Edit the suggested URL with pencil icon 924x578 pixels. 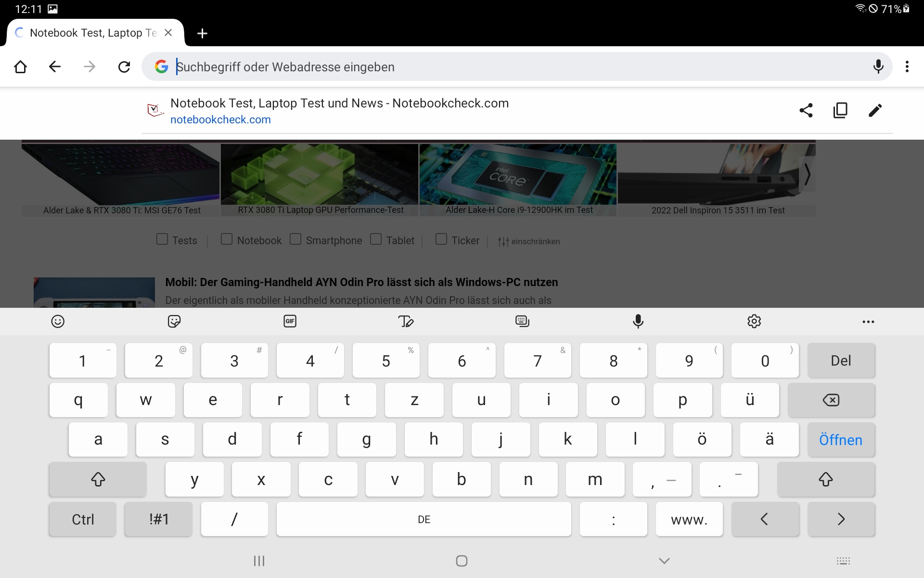point(875,110)
